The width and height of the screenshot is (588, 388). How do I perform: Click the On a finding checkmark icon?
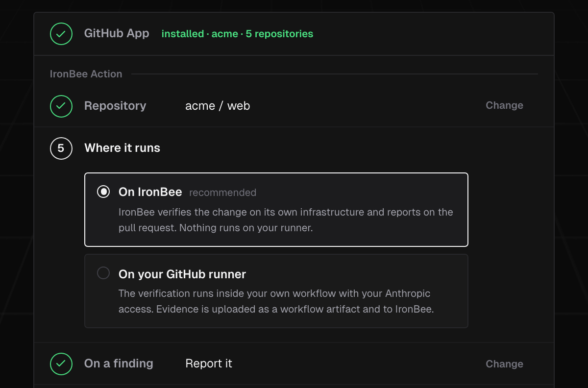point(61,364)
